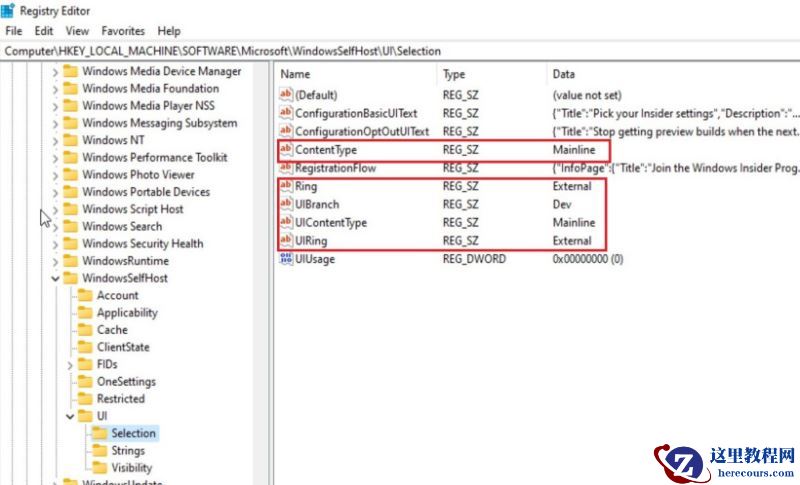Image resolution: width=800 pixels, height=485 pixels.
Task: Click the registry path address bar
Action: (400, 51)
